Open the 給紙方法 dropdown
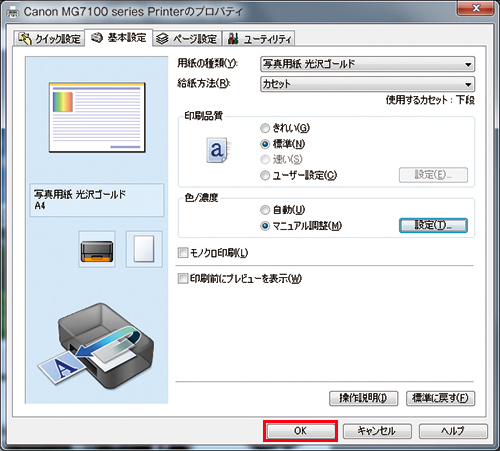 (367, 84)
